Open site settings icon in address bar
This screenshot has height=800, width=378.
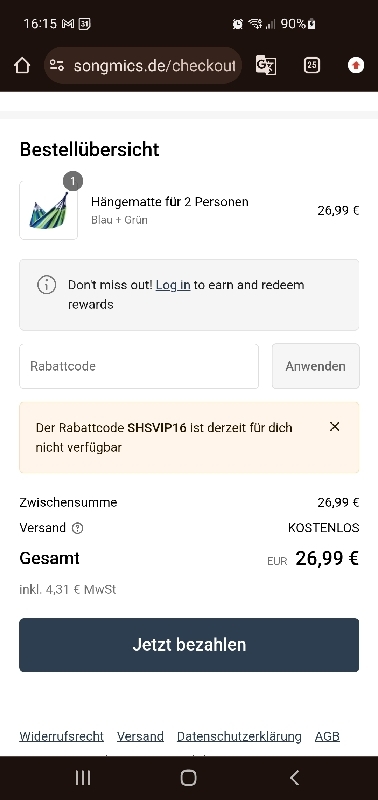point(57,65)
